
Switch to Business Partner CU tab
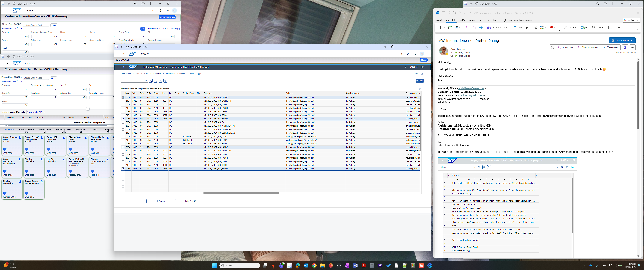(x=27, y=131)
